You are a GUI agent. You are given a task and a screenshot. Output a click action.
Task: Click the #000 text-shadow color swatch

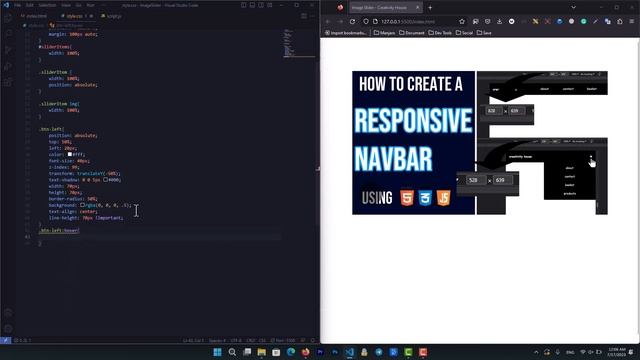pos(105,180)
